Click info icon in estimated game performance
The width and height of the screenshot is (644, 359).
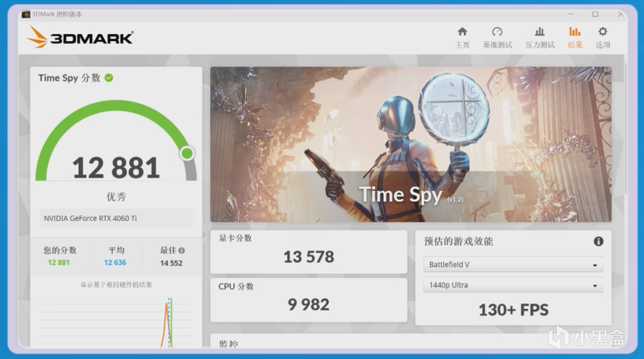point(598,241)
